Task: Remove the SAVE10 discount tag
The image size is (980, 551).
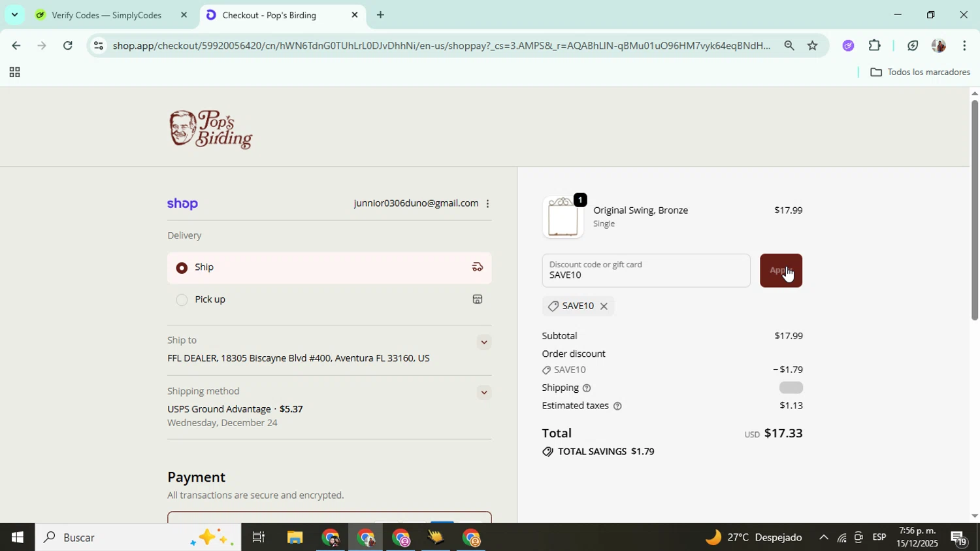Action: coord(604,306)
